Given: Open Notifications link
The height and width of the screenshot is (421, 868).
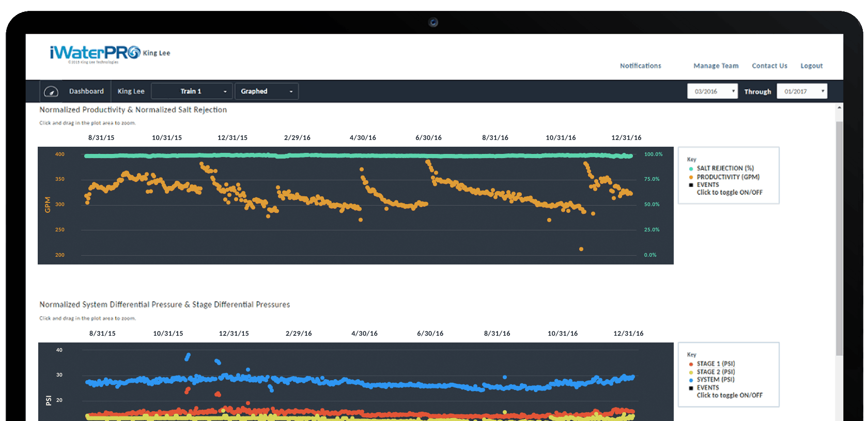Looking at the screenshot, I should tap(641, 66).
